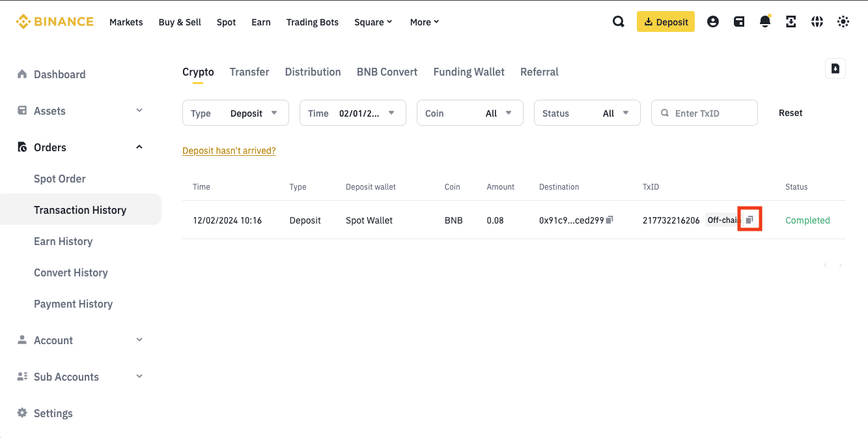Go to next page arrow
This screenshot has width=868, height=438.
[841, 265]
